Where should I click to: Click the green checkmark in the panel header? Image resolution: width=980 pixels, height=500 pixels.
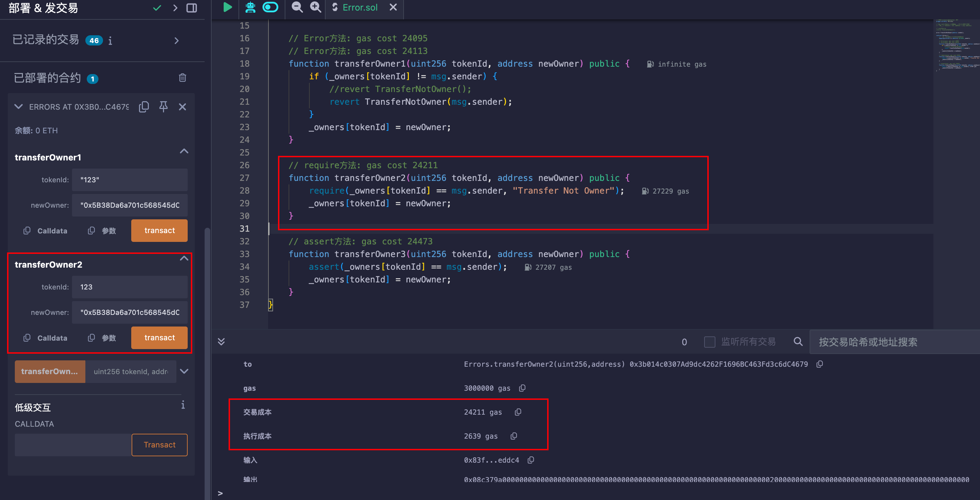click(x=157, y=8)
